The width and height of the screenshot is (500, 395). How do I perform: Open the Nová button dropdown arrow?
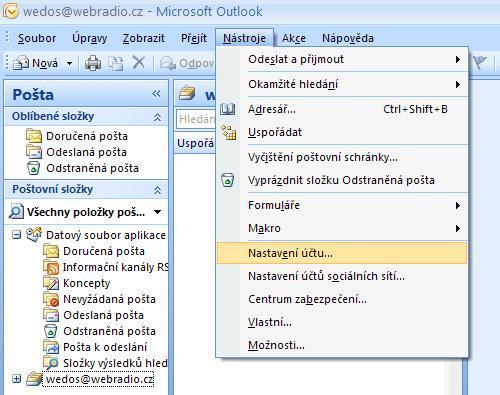[x=69, y=63]
